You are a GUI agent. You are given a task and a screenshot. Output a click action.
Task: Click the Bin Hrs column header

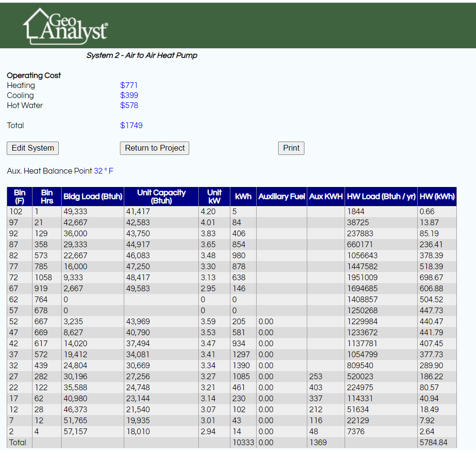47,197
